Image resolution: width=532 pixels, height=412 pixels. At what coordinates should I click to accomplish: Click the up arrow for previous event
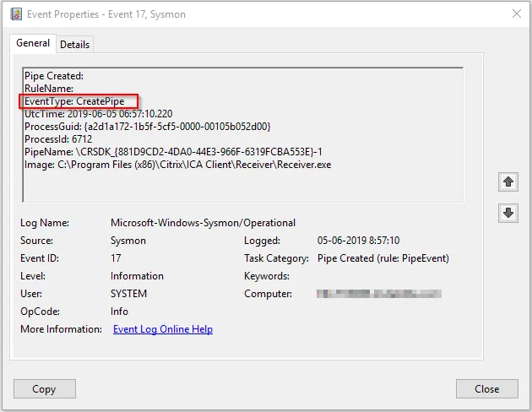coord(508,182)
